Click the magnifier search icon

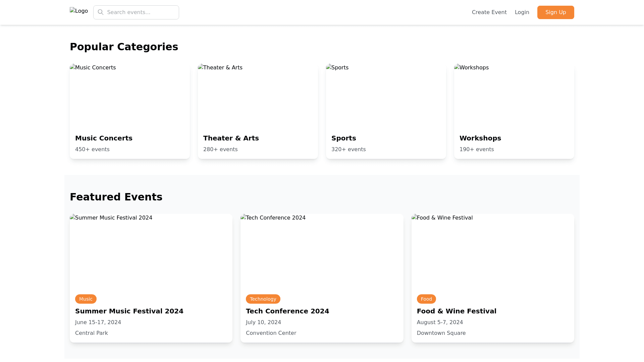pos(101,12)
